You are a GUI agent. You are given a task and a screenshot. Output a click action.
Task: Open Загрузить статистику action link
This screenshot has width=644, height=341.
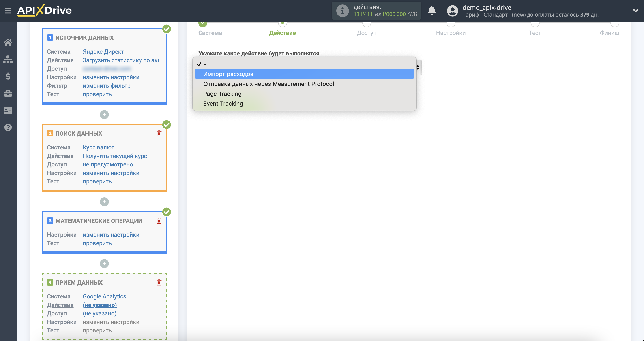pos(121,60)
